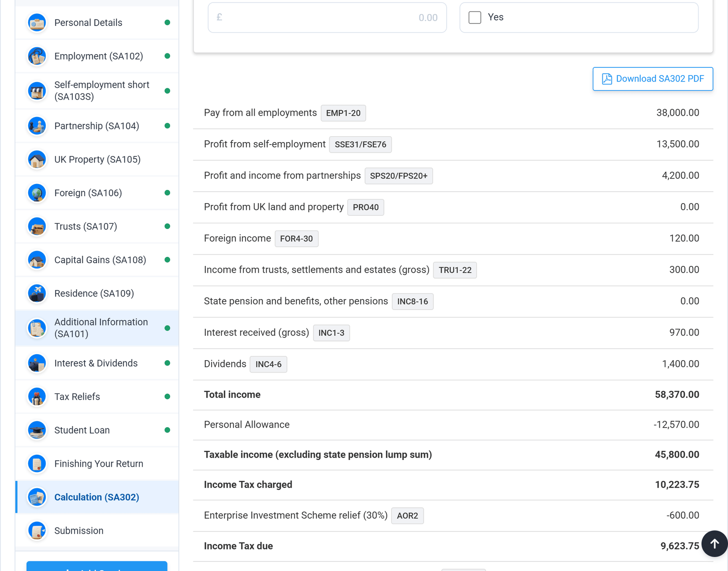Open Trusts (SA107) section
728x571 pixels.
pyautogui.click(x=97, y=226)
